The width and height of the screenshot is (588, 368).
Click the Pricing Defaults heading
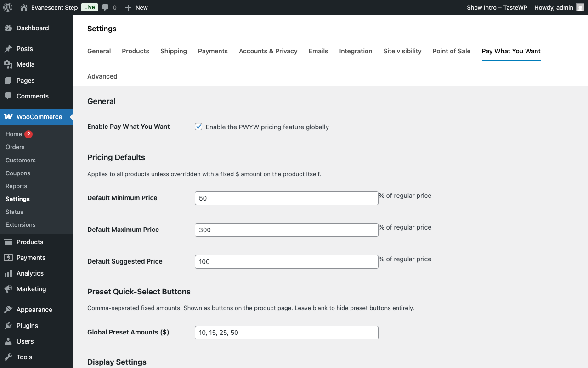click(116, 157)
